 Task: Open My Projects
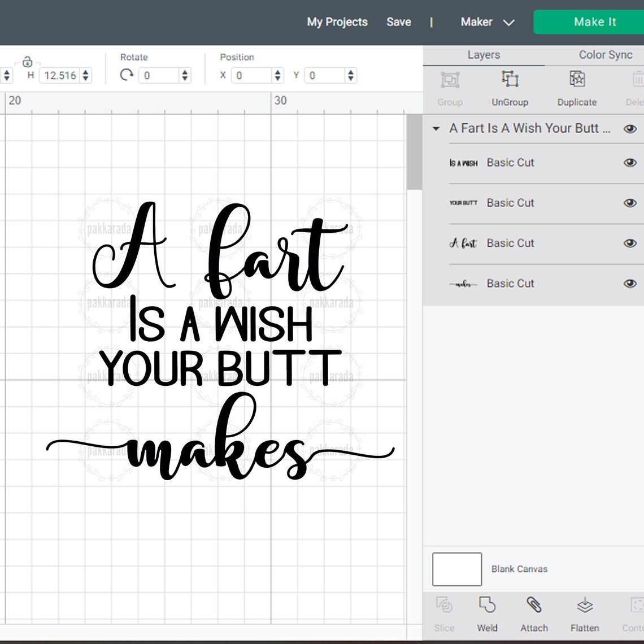coord(337,22)
